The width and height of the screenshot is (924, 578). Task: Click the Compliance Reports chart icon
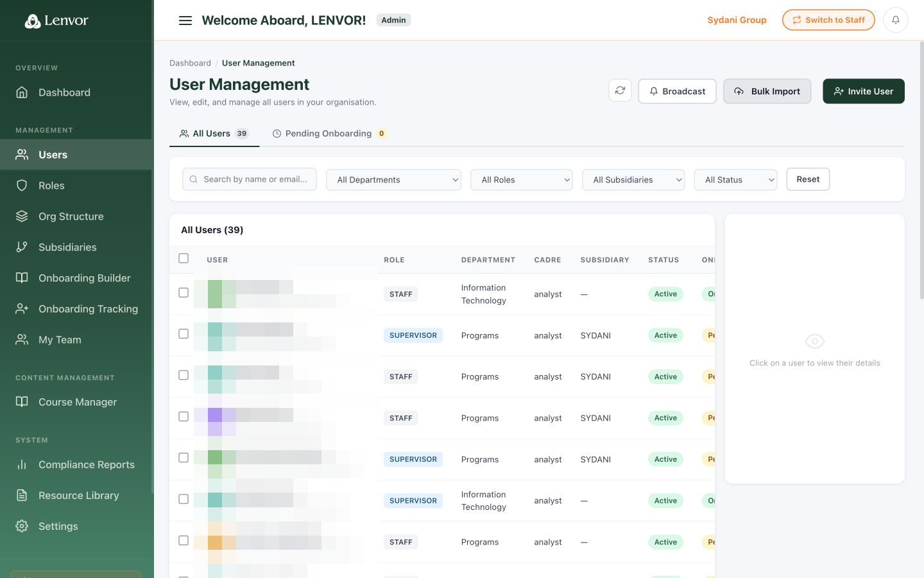(x=22, y=464)
